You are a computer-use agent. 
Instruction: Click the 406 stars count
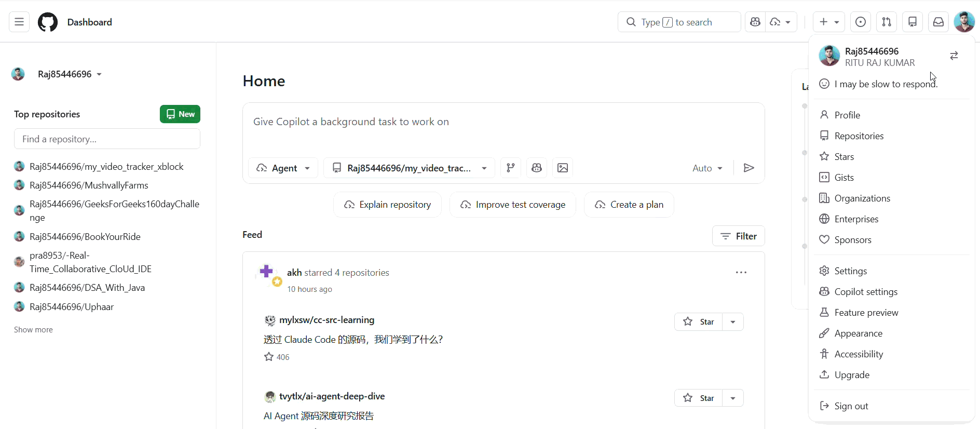(x=277, y=357)
